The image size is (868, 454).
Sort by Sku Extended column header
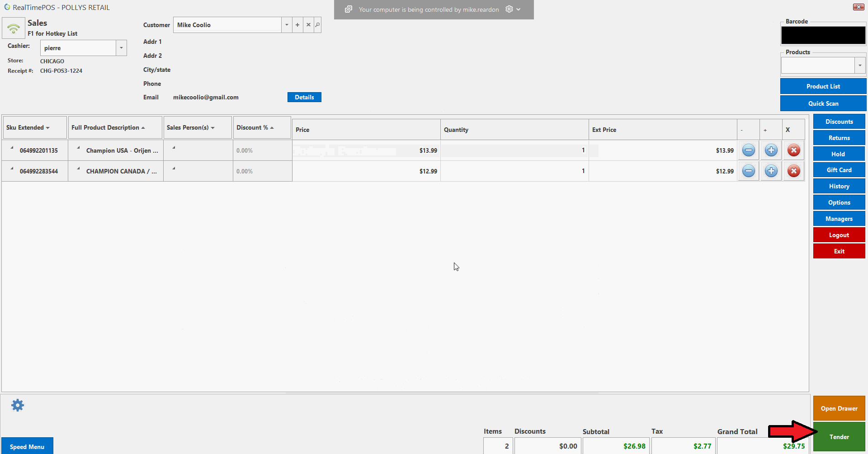(x=28, y=128)
